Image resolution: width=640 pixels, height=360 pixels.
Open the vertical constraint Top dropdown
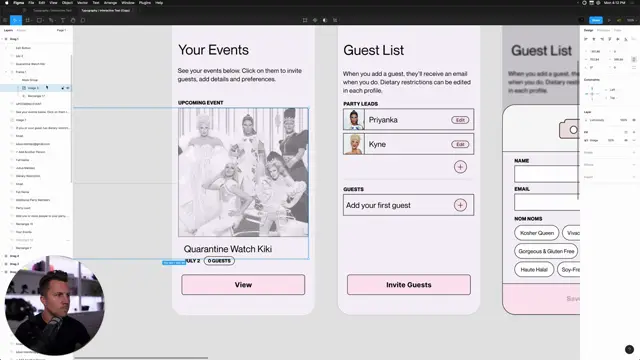click(612, 98)
